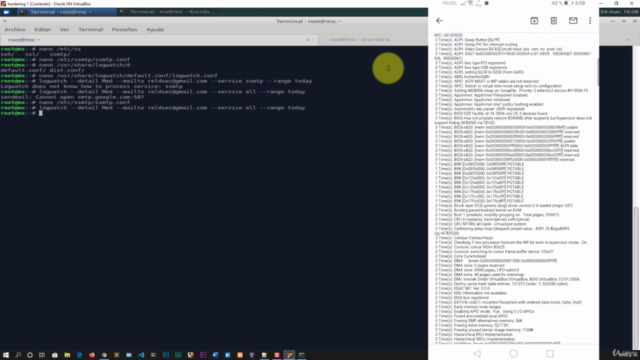Click 'Centaur CentaurHauls' line in email

(x=464, y=238)
